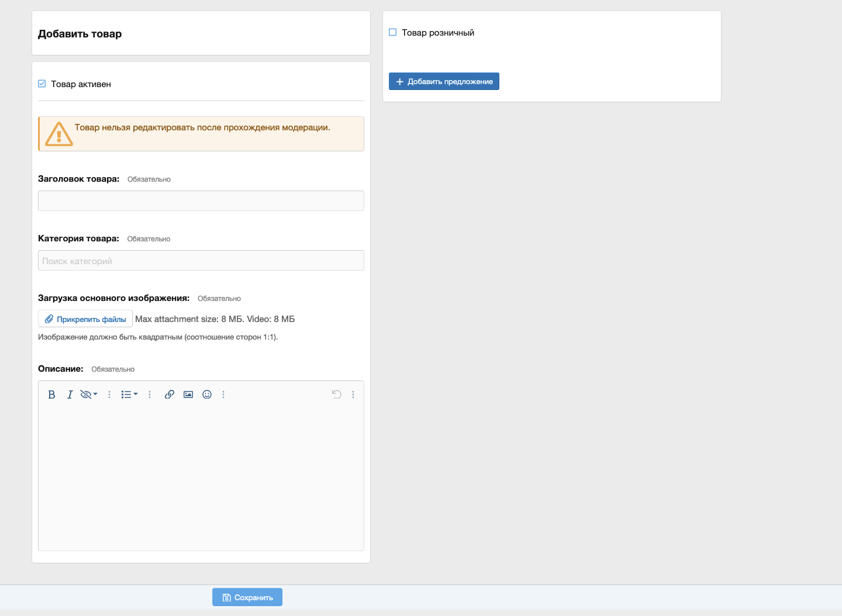Click the insert image icon
842x616 pixels.
(x=188, y=394)
